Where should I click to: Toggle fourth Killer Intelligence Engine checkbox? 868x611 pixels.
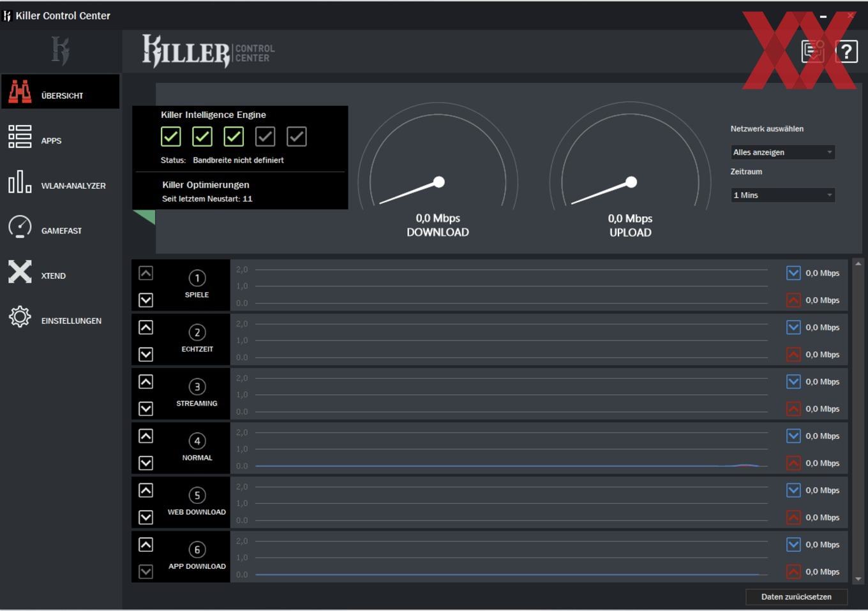(265, 136)
